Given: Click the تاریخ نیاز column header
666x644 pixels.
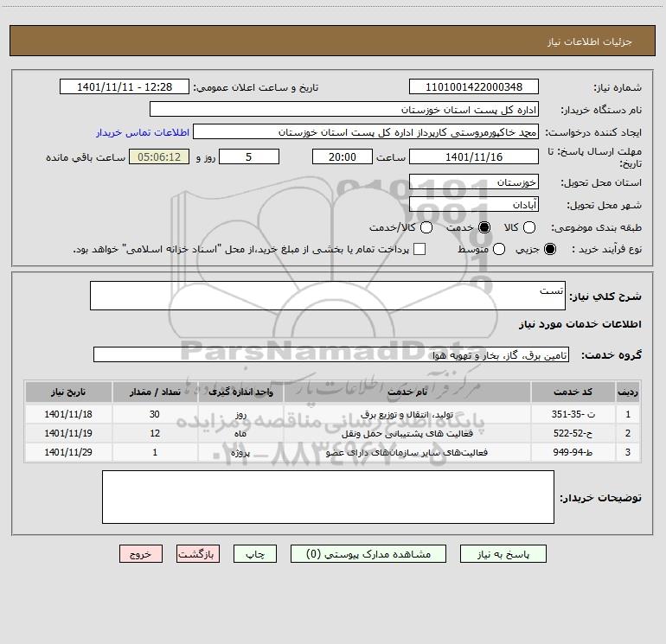Looking at the screenshot, I should (68, 392).
